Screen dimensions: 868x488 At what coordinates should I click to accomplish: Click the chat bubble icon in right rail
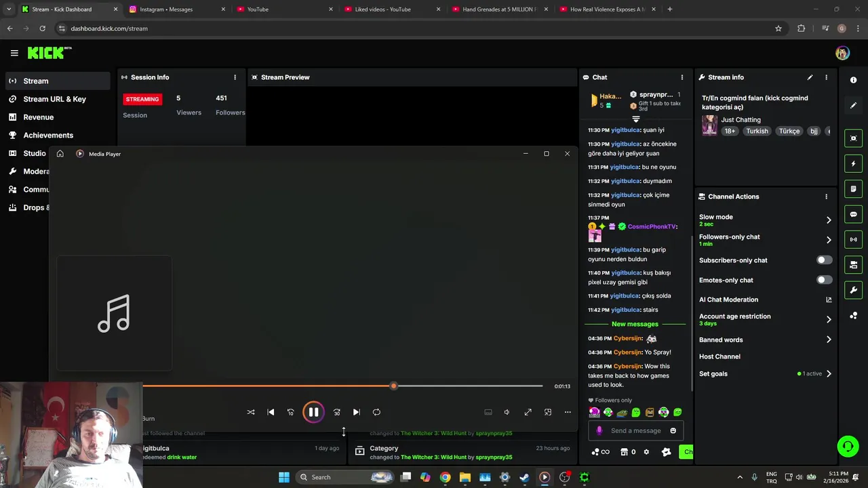pos(853,214)
